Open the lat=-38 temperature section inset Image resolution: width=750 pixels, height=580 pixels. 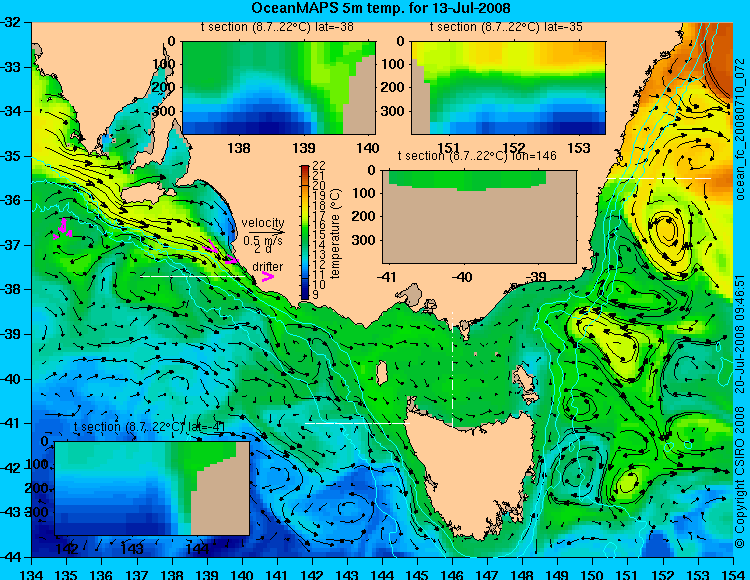pos(279,88)
